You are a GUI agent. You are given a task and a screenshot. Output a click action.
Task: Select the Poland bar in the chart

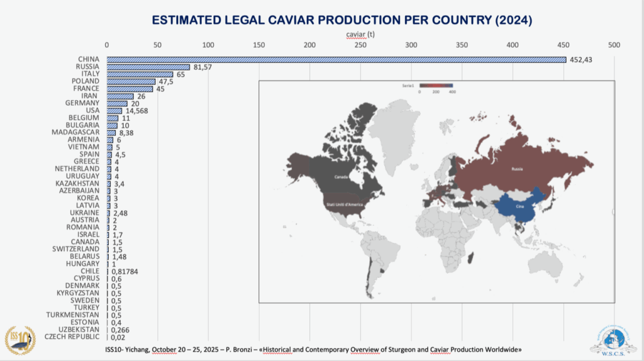coord(131,82)
